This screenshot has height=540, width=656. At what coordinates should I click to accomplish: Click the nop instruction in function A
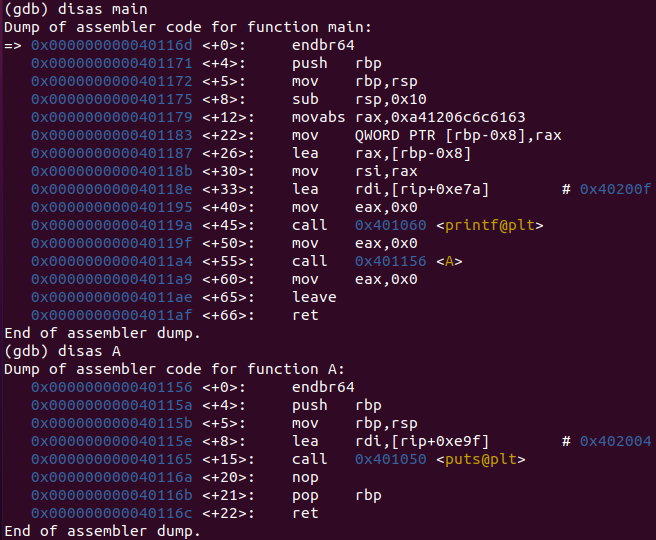[x=305, y=477]
